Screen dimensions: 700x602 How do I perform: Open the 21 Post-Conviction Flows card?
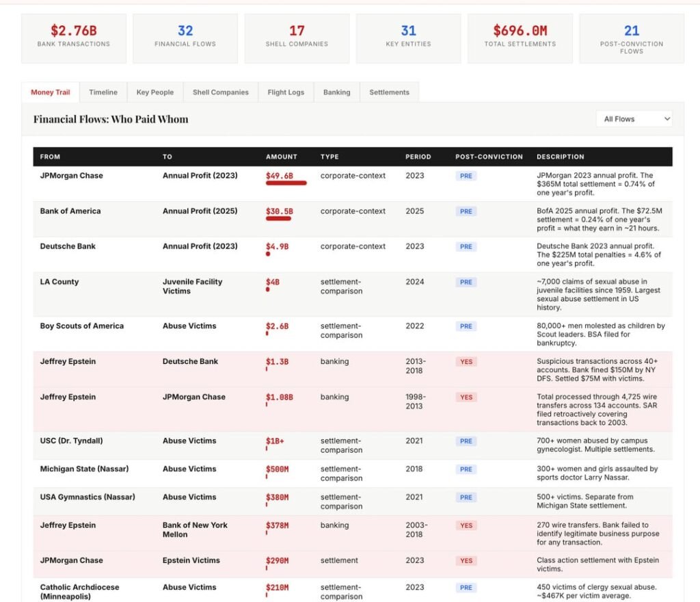coord(631,38)
